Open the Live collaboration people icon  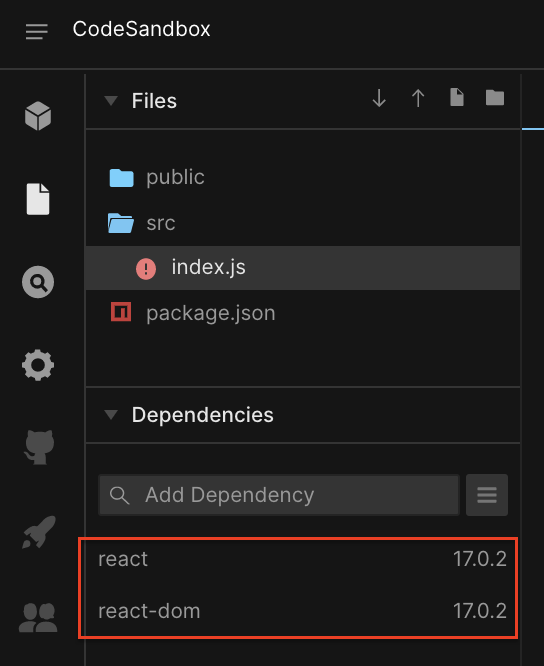pos(38,618)
